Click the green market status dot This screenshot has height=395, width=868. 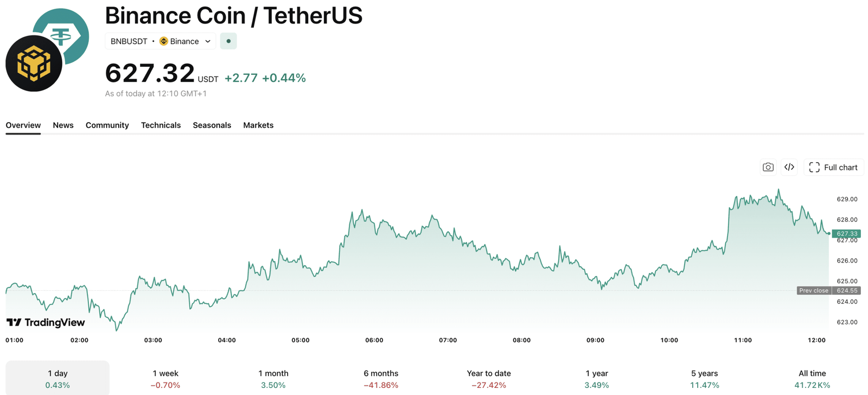pos(228,41)
